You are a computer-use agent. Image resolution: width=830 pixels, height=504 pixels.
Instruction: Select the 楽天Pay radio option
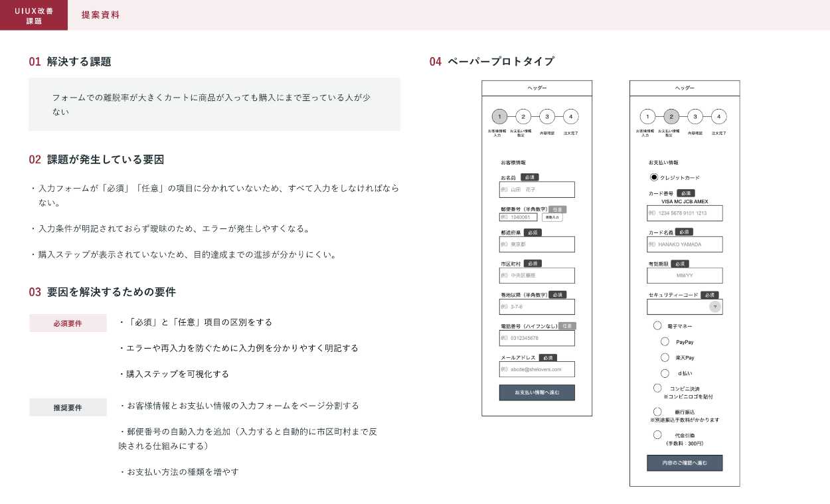tap(665, 357)
